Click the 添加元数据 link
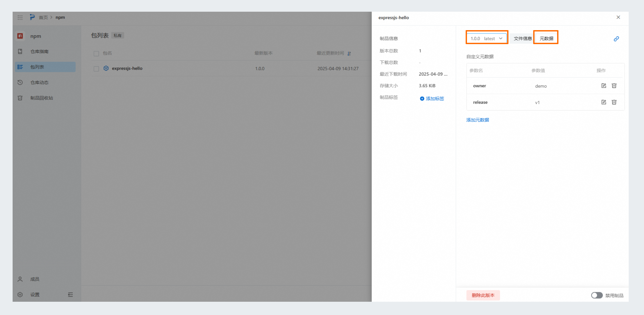 478,120
